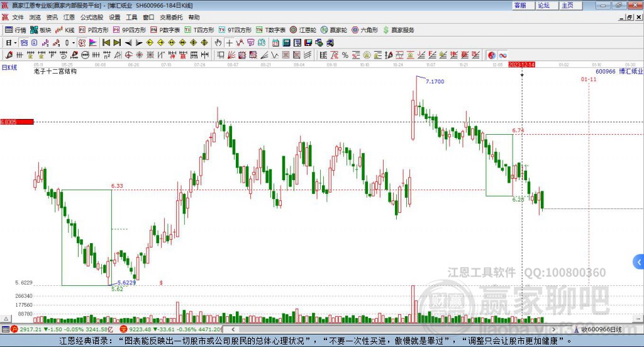Open the 9P四方形 tool

[130, 30]
